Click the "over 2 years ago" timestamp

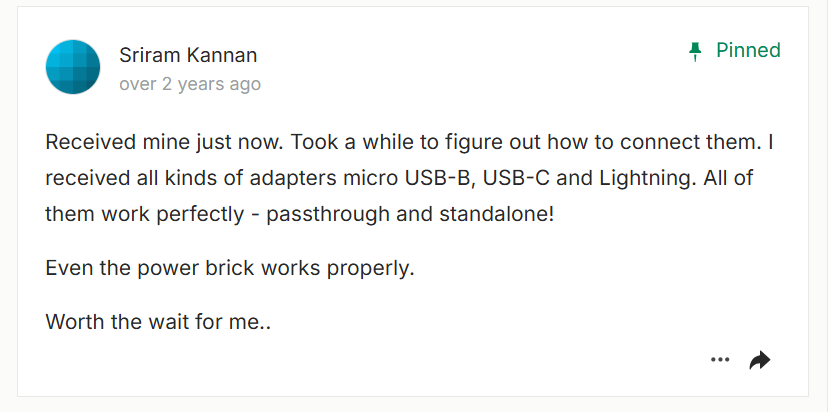click(190, 84)
